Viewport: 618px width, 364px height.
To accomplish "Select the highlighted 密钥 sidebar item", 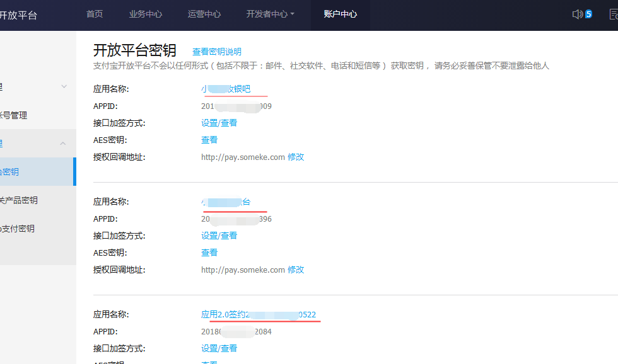I will coord(38,171).
